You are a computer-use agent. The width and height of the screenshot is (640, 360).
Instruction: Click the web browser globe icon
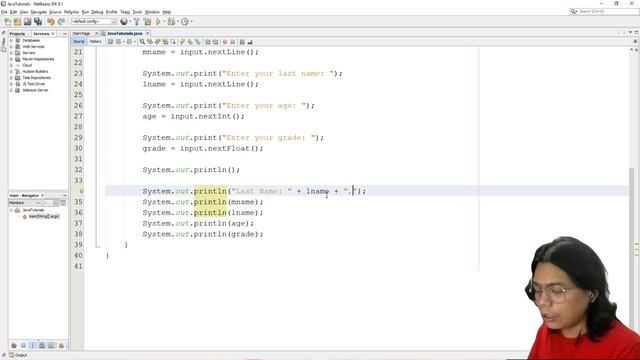(x=124, y=22)
